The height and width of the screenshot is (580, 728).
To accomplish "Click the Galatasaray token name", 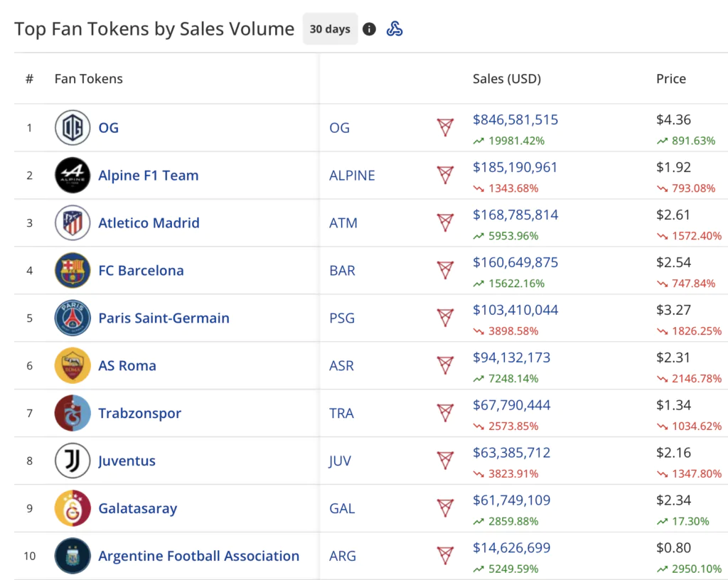I will pyautogui.click(x=137, y=508).
